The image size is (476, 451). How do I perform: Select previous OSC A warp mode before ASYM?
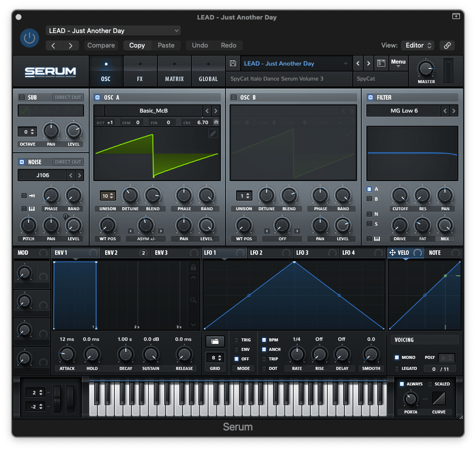pyautogui.click(x=131, y=231)
